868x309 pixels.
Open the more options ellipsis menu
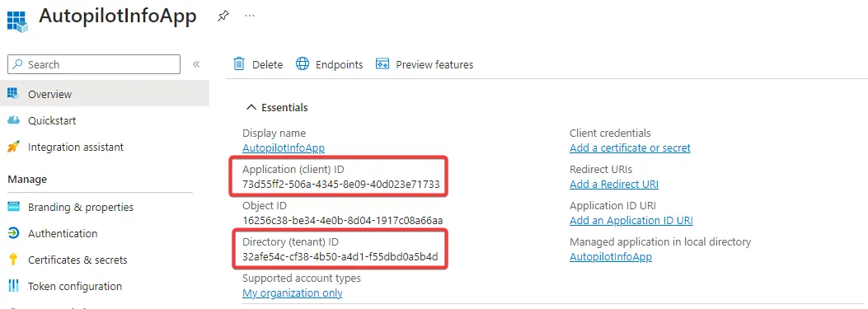coord(250,16)
